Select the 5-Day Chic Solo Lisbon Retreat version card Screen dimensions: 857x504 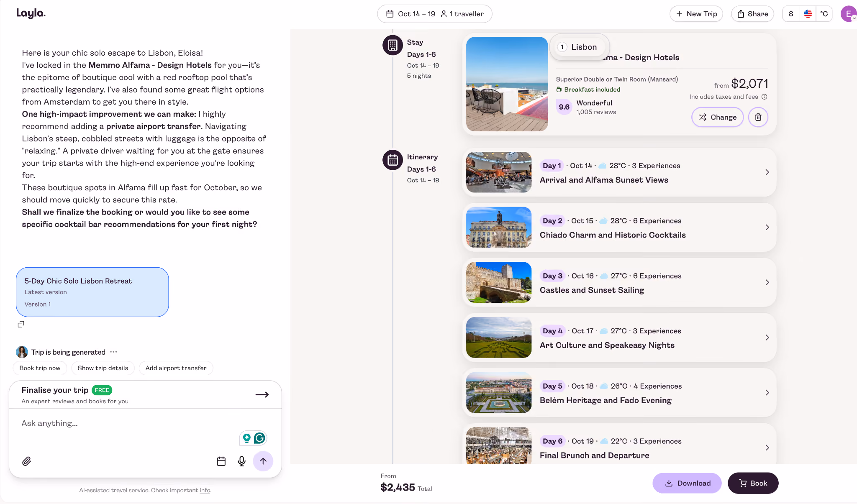(x=92, y=292)
